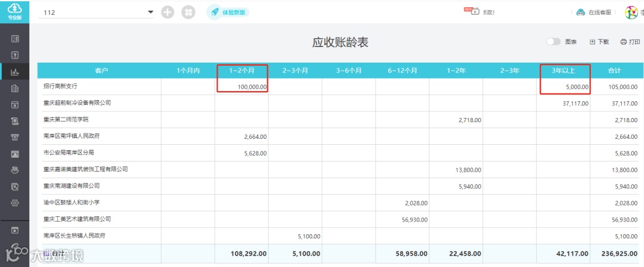Click the 6~12个月 column header
Screen dimensions: 644x267
pyautogui.click(x=402, y=71)
